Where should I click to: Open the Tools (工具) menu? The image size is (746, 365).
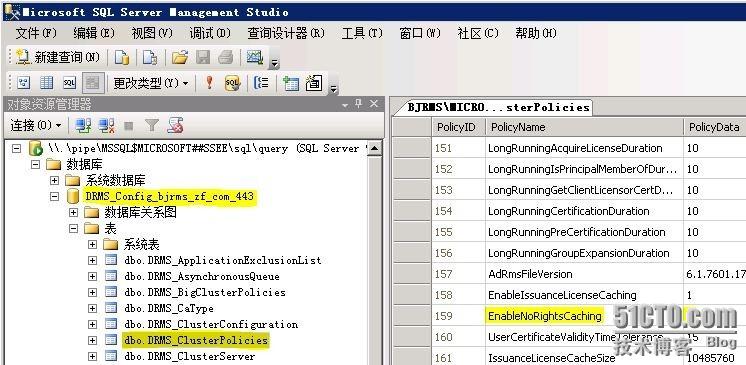362,33
